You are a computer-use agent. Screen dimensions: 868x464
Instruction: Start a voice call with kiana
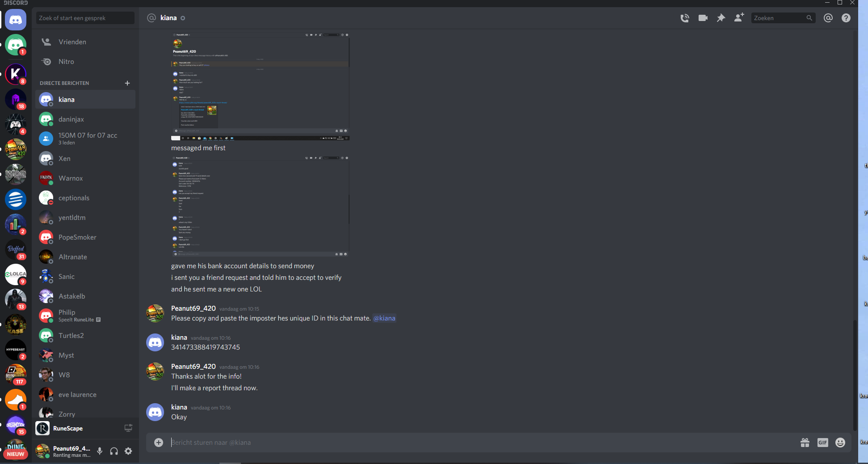tap(685, 18)
